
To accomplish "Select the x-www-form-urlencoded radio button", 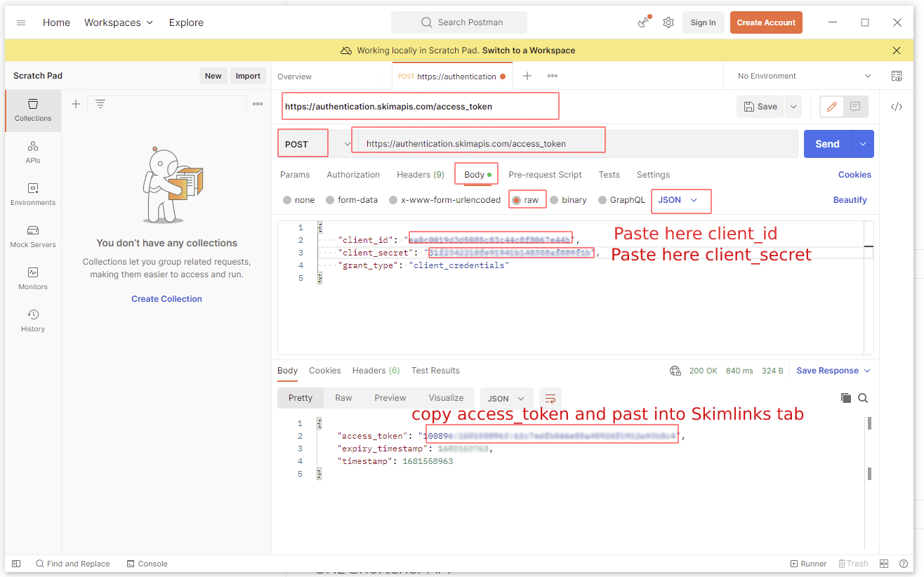I will 393,200.
